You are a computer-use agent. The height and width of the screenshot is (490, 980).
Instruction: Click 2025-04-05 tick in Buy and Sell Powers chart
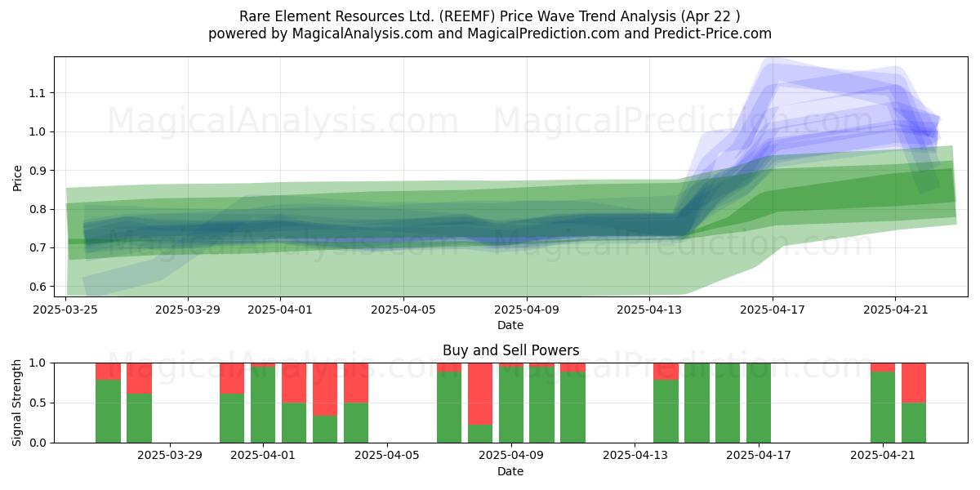coord(387,456)
